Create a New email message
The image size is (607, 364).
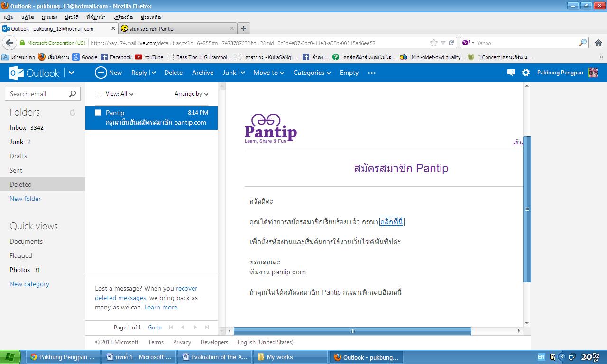109,73
